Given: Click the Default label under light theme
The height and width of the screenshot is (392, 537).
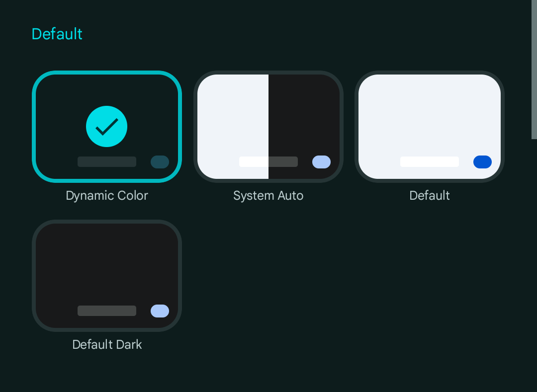Looking at the screenshot, I should tap(430, 196).
